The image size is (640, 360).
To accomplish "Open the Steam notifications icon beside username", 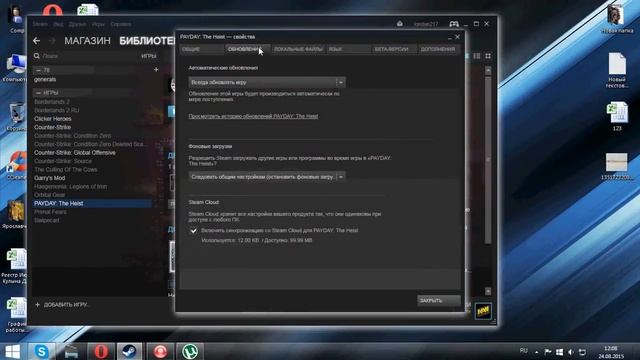I will tap(400, 24).
